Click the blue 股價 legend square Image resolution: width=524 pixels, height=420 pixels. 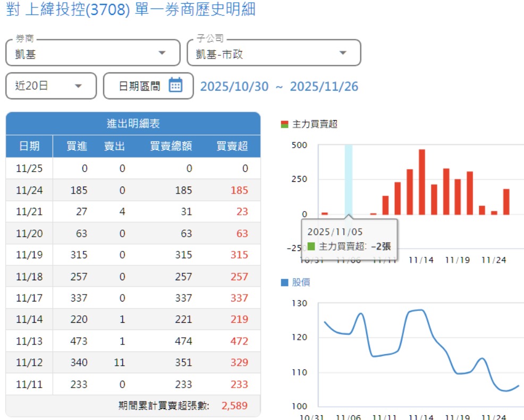pos(285,282)
